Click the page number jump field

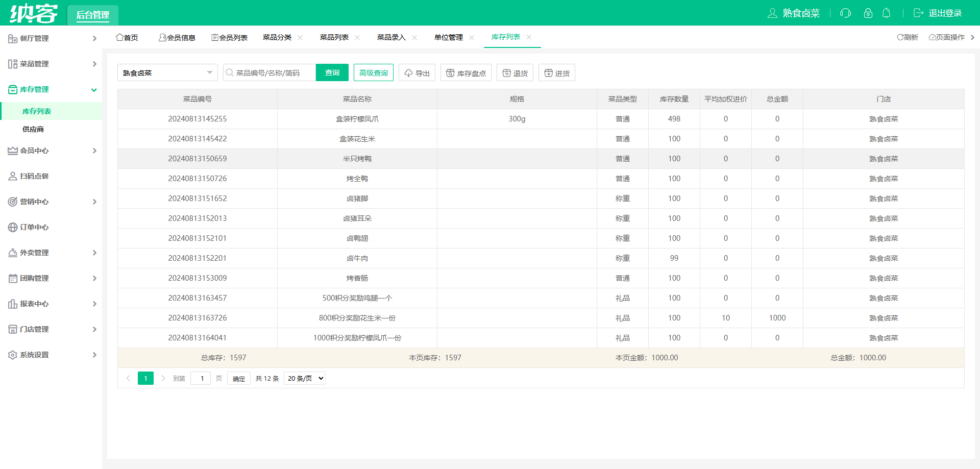(201, 378)
